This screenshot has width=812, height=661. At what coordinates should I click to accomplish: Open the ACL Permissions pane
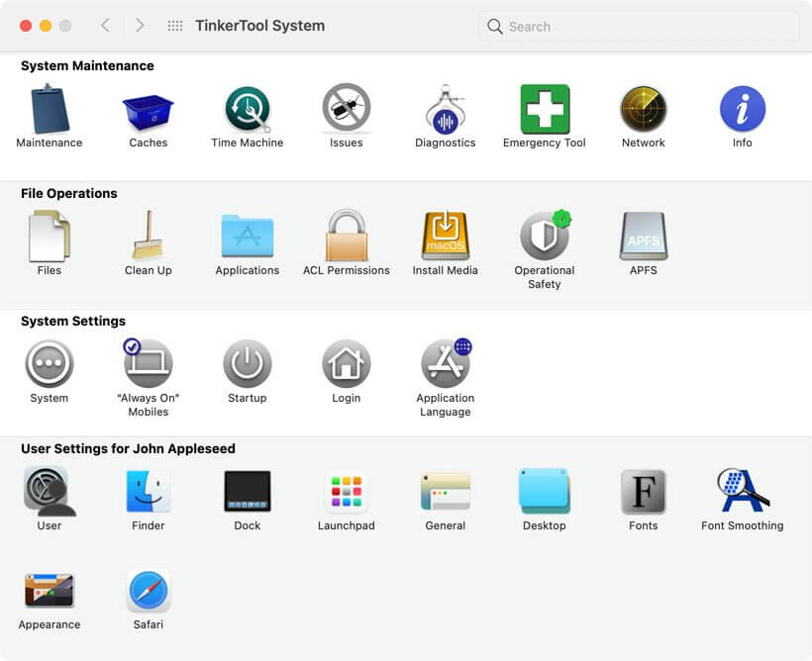pyautogui.click(x=346, y=237)
